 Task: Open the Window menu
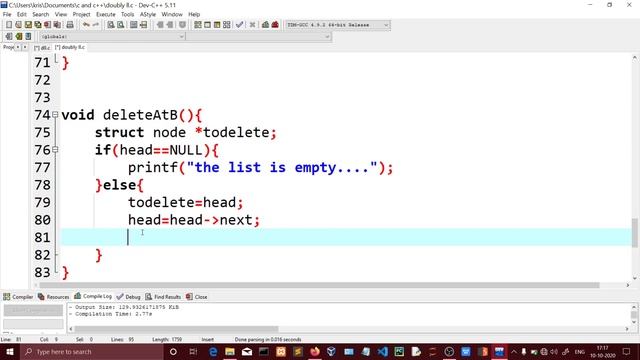(172, 14)
